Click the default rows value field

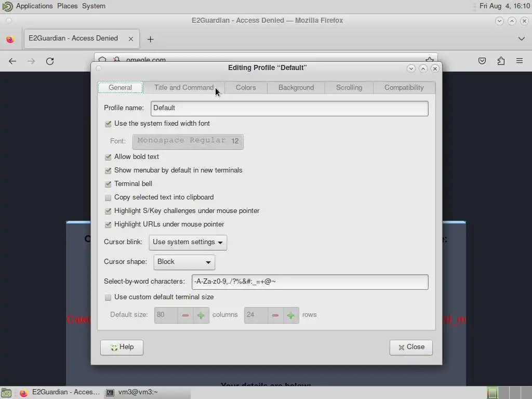256,315
